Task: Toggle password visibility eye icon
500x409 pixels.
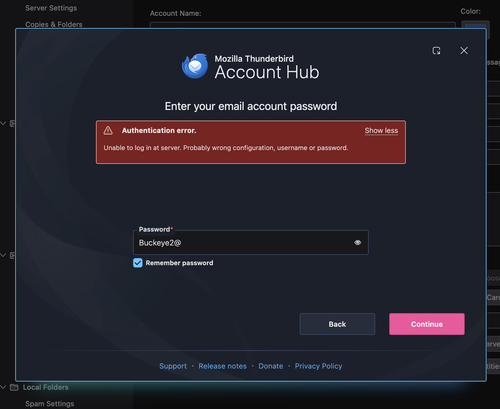Action: click(x=357, y=243)
